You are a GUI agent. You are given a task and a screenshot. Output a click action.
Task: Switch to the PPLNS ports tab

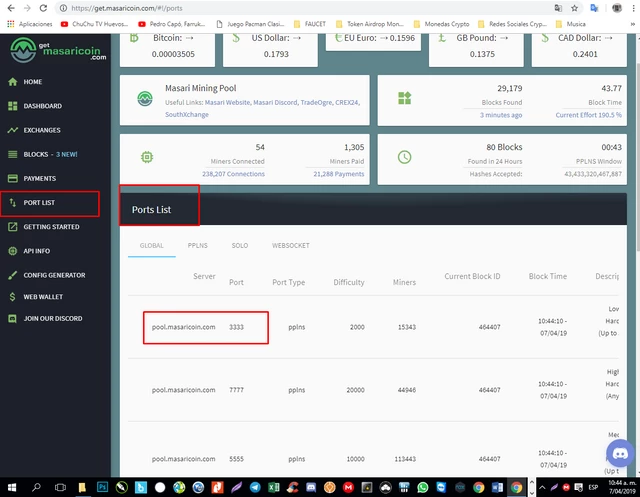tap(198, 245)
